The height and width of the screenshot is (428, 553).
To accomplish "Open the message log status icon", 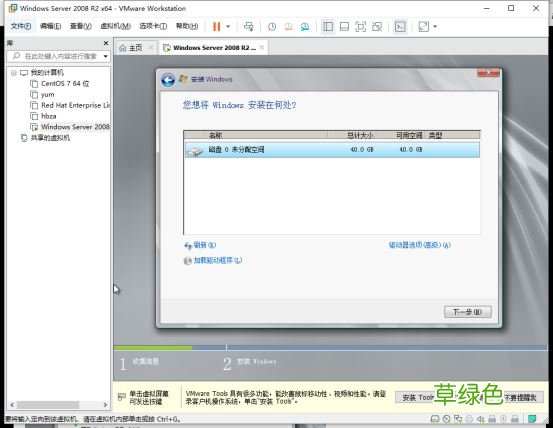I will pos(532,419).
